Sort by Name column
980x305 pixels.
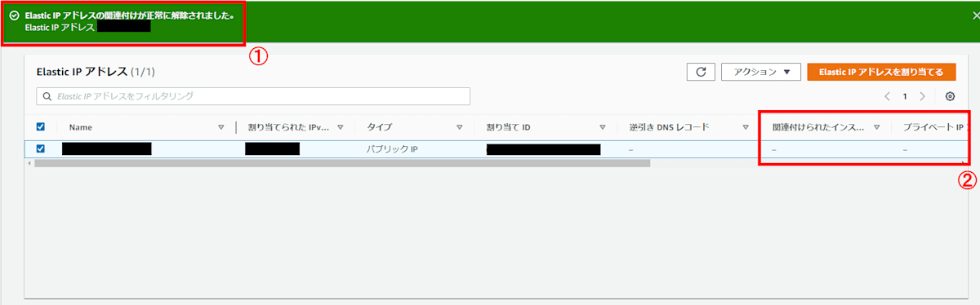[221, 127]
